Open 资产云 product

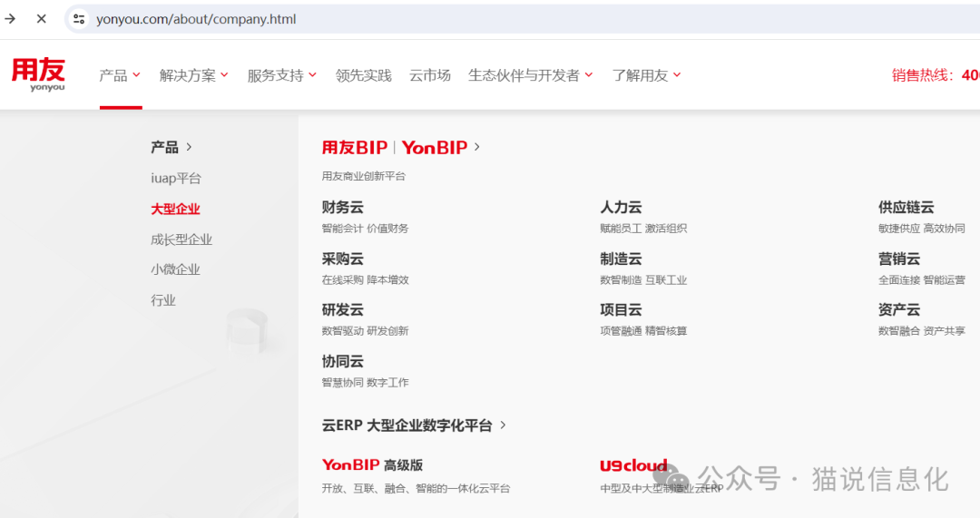coord(898,310)
